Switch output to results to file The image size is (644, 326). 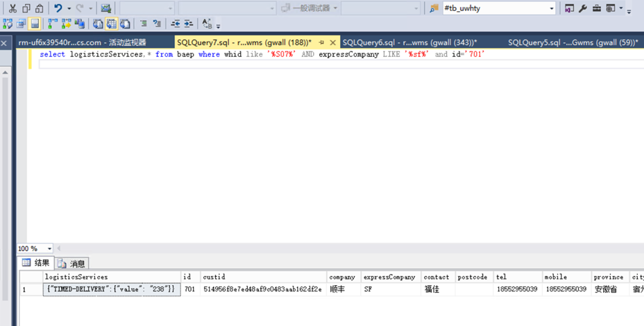pyautogui.click(x=125, y=24)
